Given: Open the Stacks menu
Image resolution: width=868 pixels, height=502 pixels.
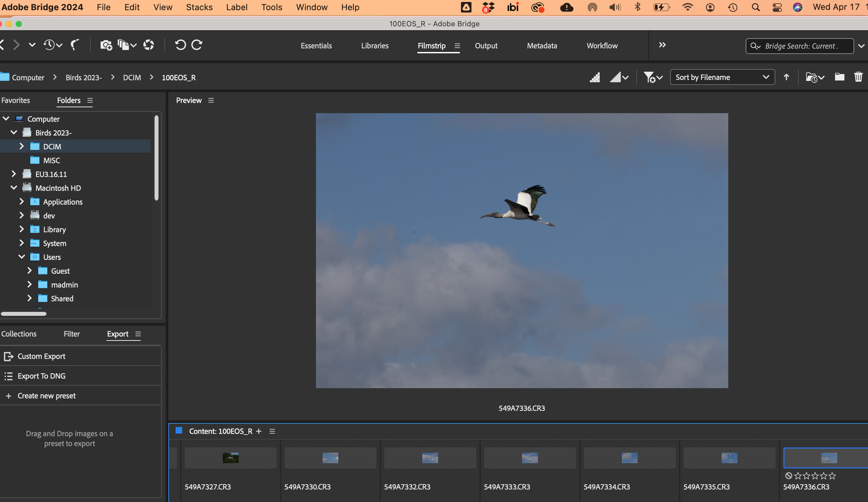Looking at the screenshot, I should pyautogui.click(x=199, y=7).
